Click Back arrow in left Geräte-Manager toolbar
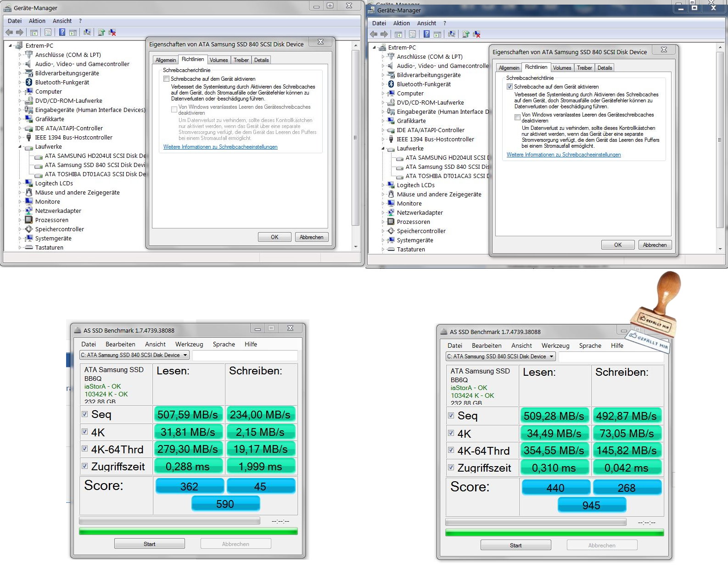 click(9, 33)
